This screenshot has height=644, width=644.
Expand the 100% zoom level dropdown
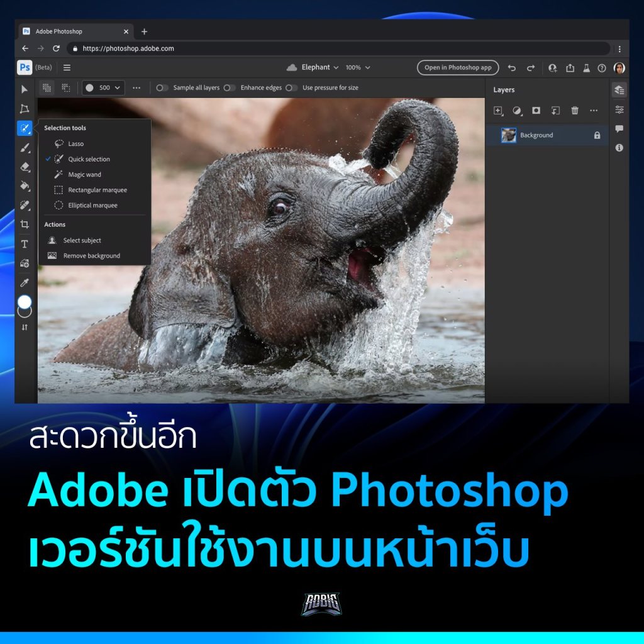(358, 68)
